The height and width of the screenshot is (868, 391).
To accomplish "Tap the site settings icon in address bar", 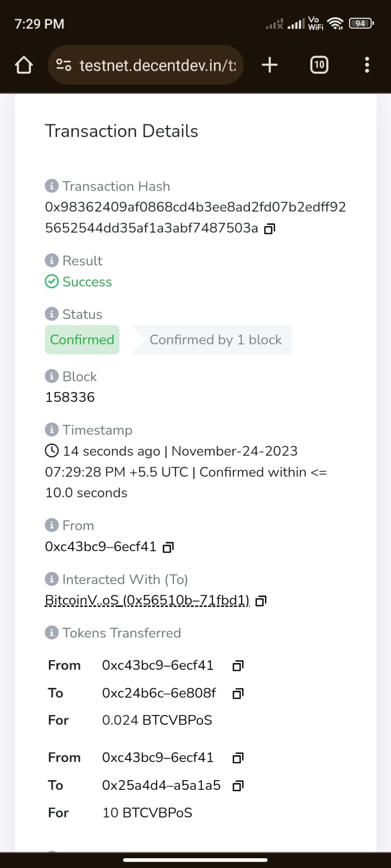I will 64,65.
